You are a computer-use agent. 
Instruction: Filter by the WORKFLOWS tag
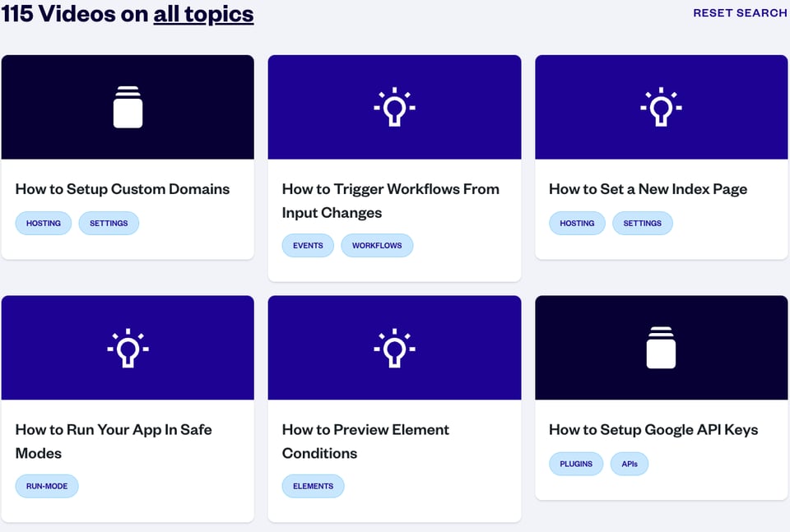pos(377,246)
